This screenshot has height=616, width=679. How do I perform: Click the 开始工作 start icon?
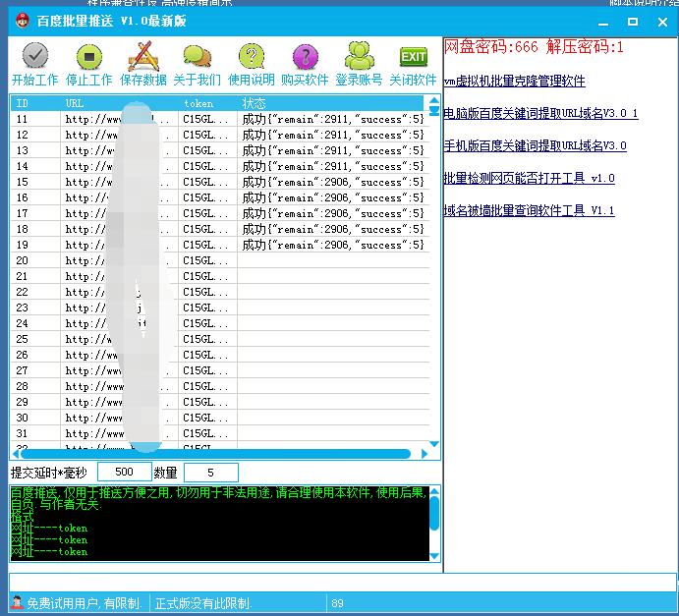[x=34, y=57]
